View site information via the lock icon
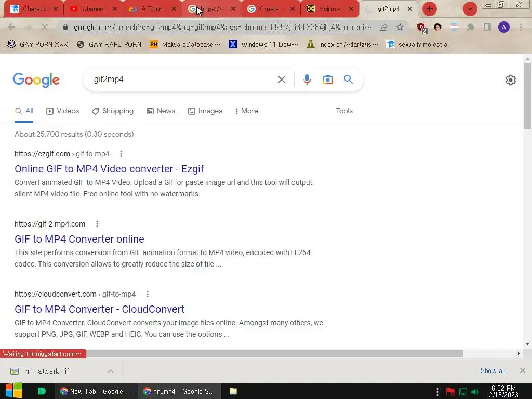Image resolution: width=532 pixels, height=399 pixels. [65, 27]
